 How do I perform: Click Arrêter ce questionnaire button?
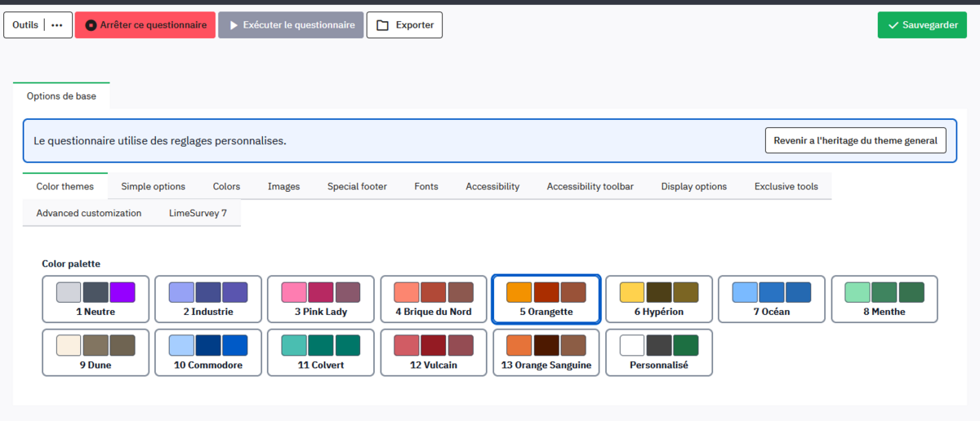point(145,25)
